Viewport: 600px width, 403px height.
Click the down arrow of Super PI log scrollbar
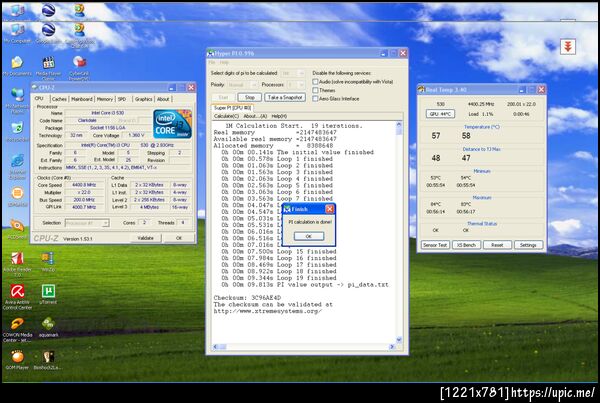tap(399, 340)
